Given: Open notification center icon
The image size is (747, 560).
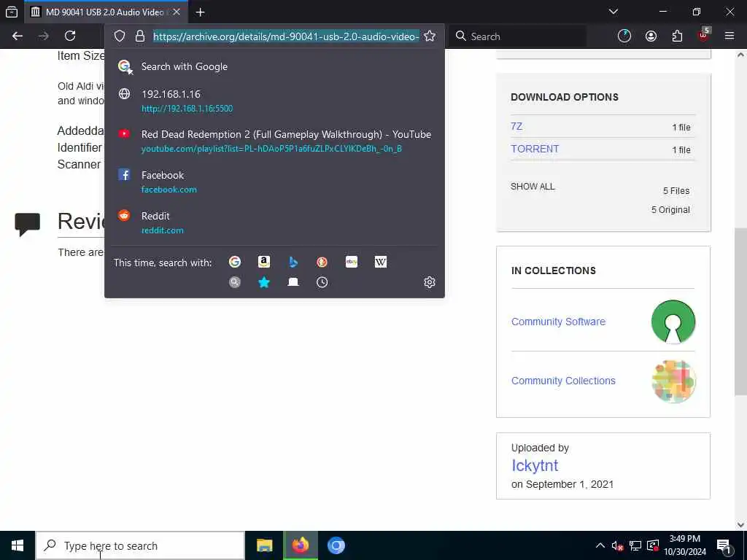Looking at the screenshot, I should pos(724,545).
